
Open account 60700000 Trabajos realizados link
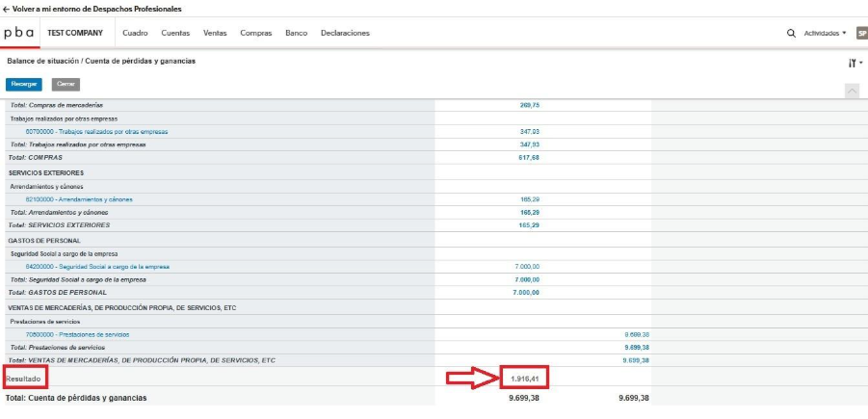pyautogui.click(x=86, y=131)
